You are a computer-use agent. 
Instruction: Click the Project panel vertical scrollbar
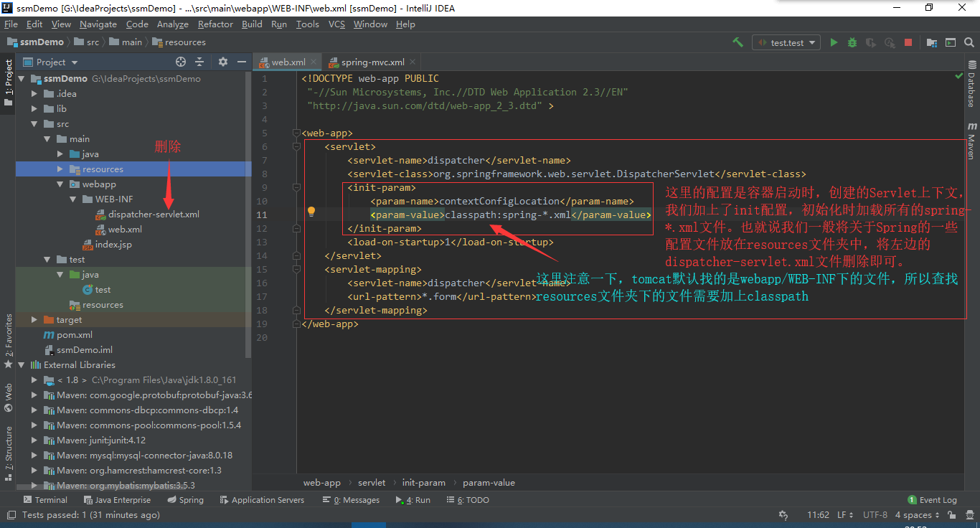[248, 215]
